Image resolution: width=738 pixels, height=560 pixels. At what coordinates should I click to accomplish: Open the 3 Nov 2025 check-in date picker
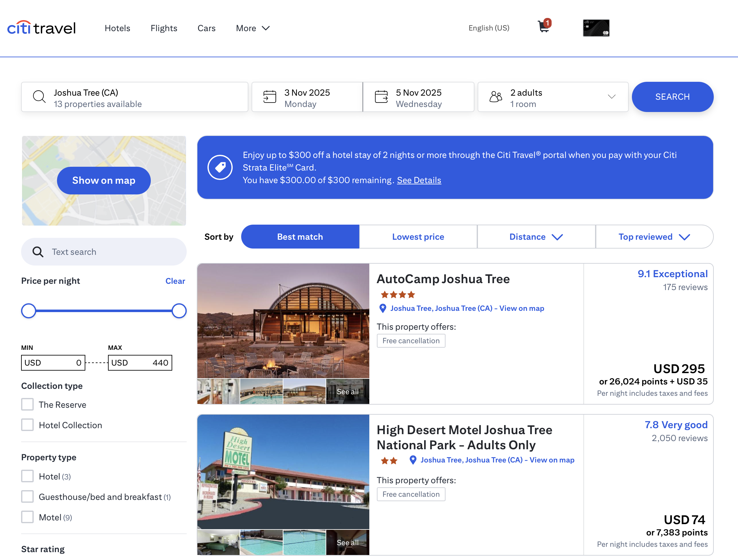point(307,97)
